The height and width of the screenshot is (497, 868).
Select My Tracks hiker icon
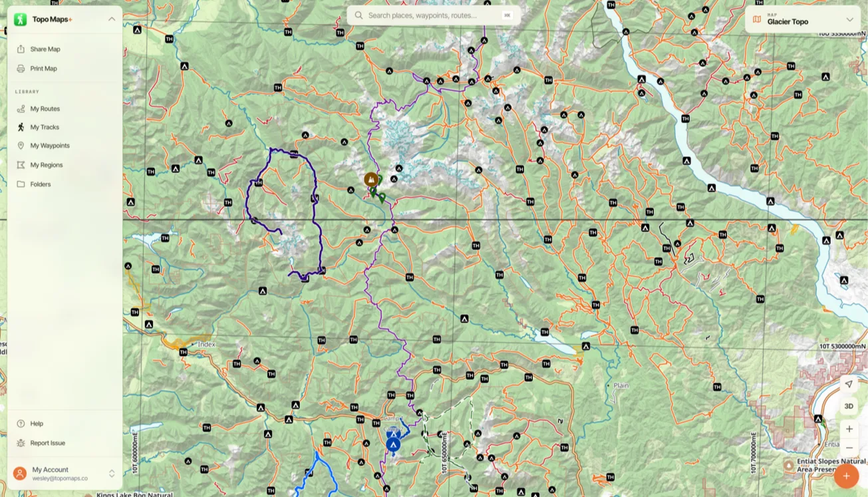(21, 127)
